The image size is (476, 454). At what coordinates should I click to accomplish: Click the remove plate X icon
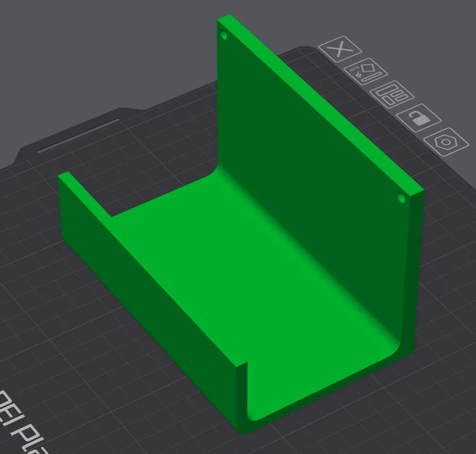point(340,49)
